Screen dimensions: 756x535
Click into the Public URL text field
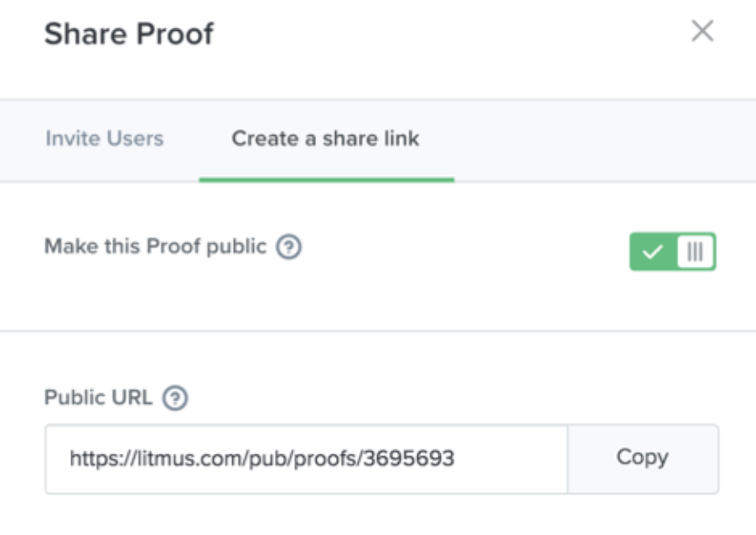click(306, 459)
